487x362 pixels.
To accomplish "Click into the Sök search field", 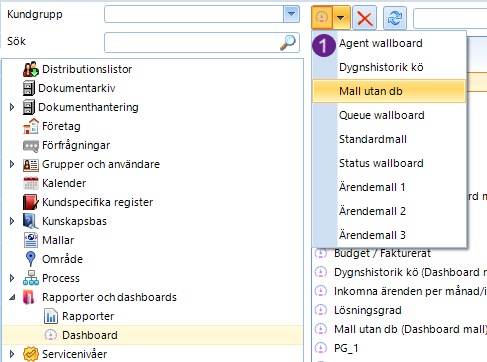I will (192, 42).
